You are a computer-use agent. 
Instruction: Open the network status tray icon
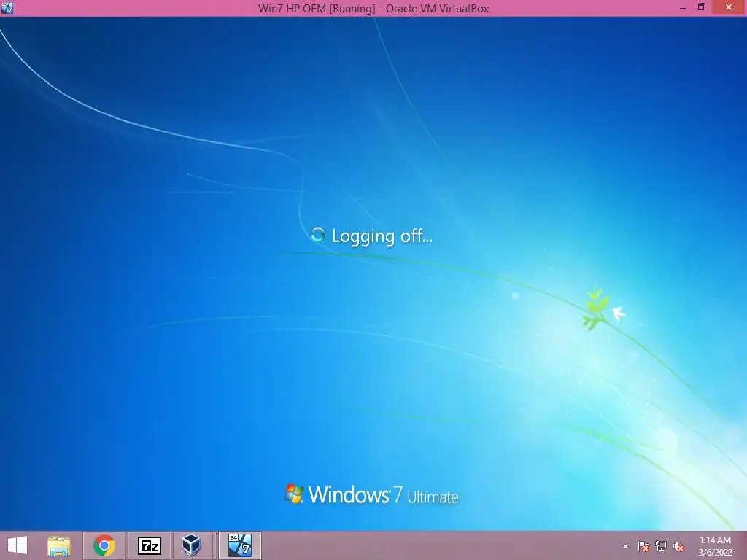click(x=661, y=546)
